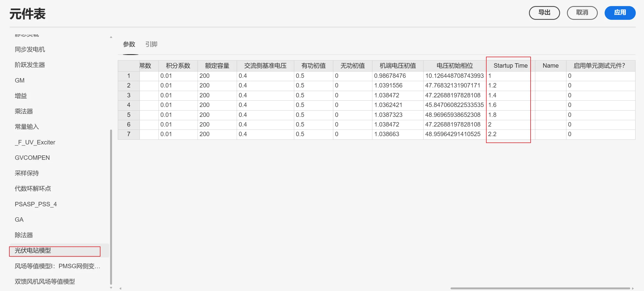Switch to the 引脚 tab

pyautogui.click(x=151, y=44)
